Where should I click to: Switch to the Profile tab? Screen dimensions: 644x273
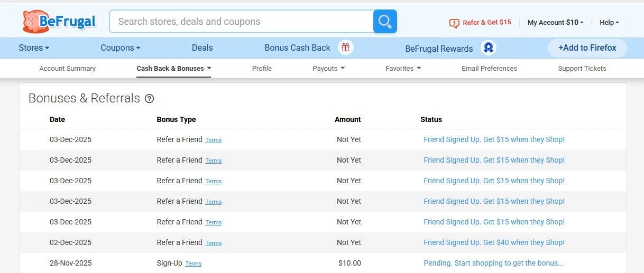[x=262, y=68]
